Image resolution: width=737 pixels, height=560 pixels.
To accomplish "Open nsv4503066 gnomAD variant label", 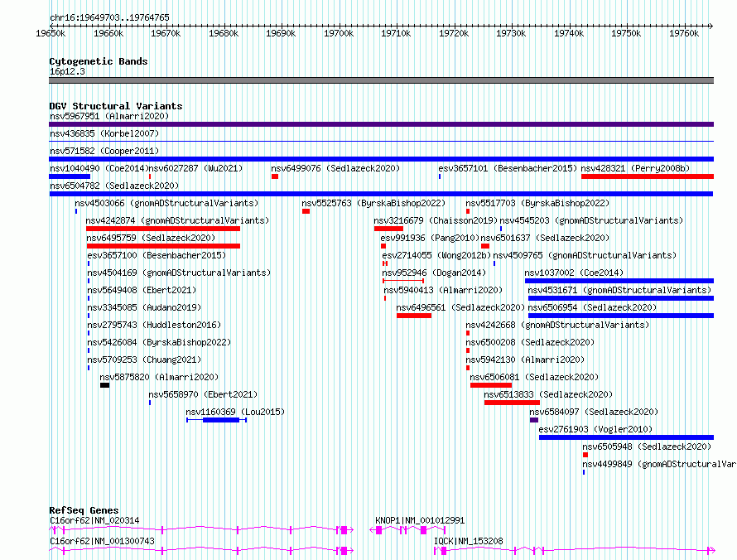I will pos(166,203).
